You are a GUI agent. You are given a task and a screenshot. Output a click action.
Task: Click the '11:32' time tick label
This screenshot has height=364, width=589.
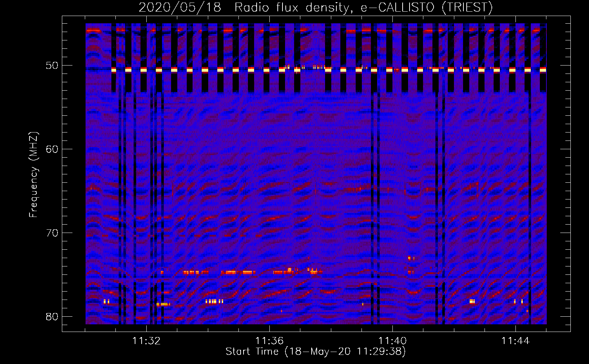click(146, 341)
